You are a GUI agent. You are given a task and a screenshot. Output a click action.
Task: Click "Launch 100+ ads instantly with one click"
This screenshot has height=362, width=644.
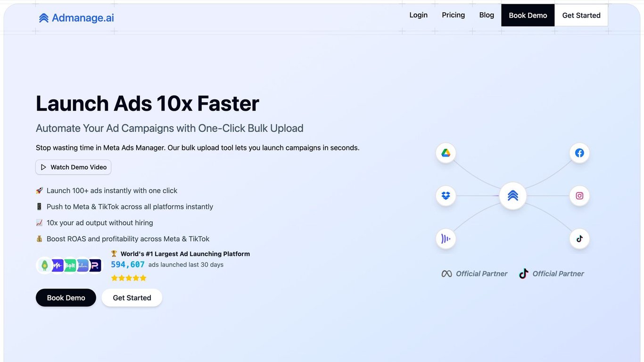point(112,190)
